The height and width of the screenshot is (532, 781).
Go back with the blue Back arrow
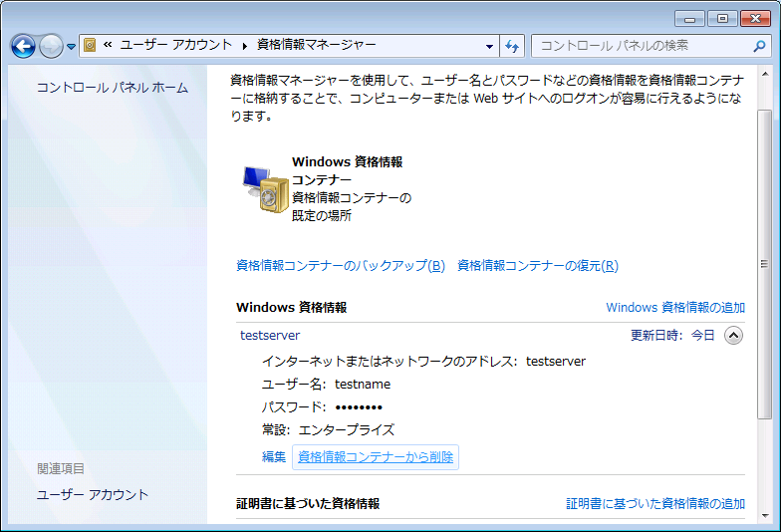pyautogui.click(x=23, y=46)
